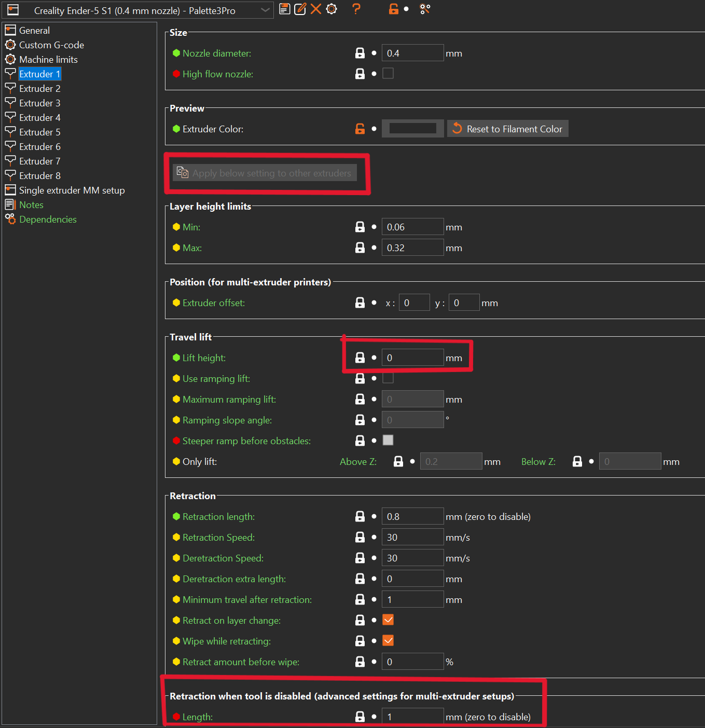Unlock the Extruder Color setting padlock
Viewport: 705px width, 728px height.
coord(360,128)
